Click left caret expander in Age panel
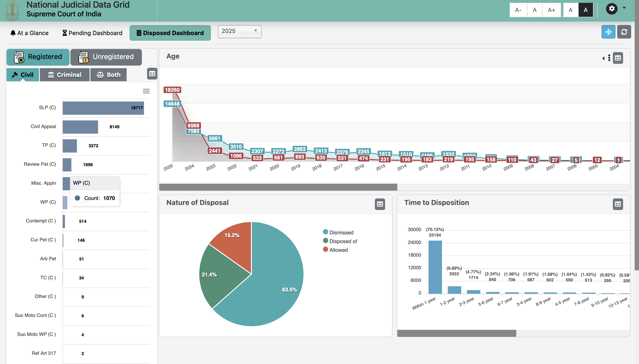 (603, 58)
